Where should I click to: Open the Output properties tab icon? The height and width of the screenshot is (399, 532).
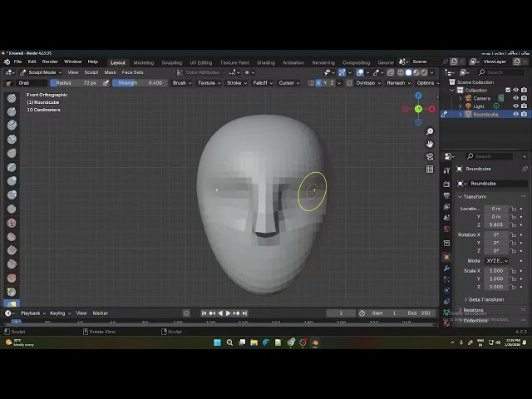(x=446, y=195)
